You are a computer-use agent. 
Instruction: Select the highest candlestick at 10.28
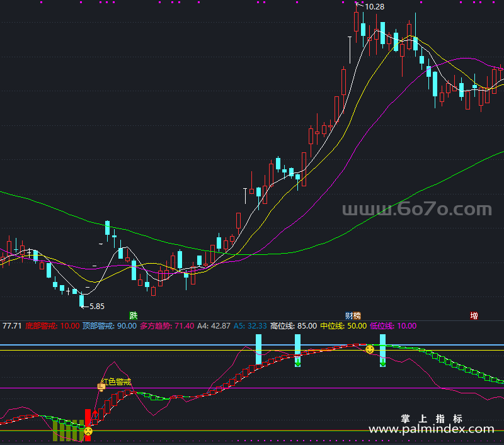[356, 23]
